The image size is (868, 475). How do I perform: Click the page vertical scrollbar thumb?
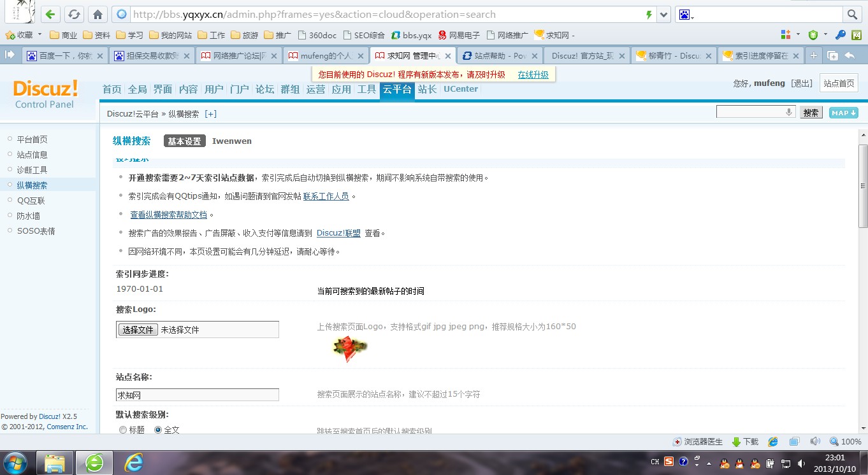[863, 186]
